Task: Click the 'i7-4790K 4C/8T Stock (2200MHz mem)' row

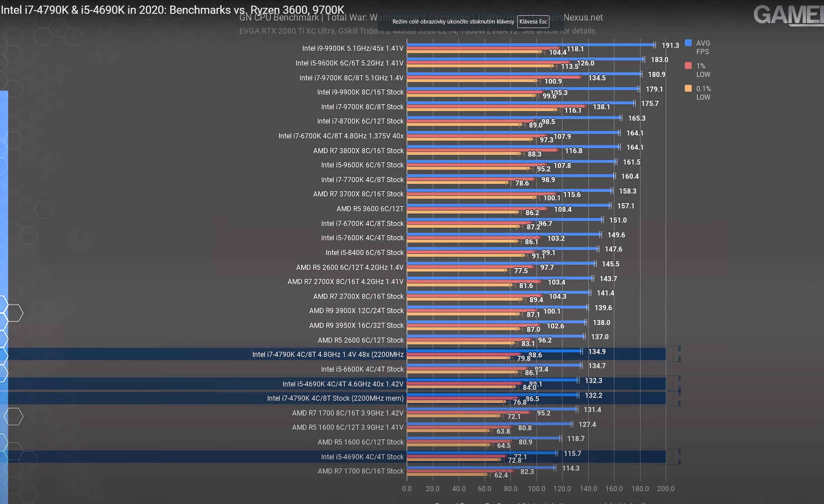Action: click(335, 398)
